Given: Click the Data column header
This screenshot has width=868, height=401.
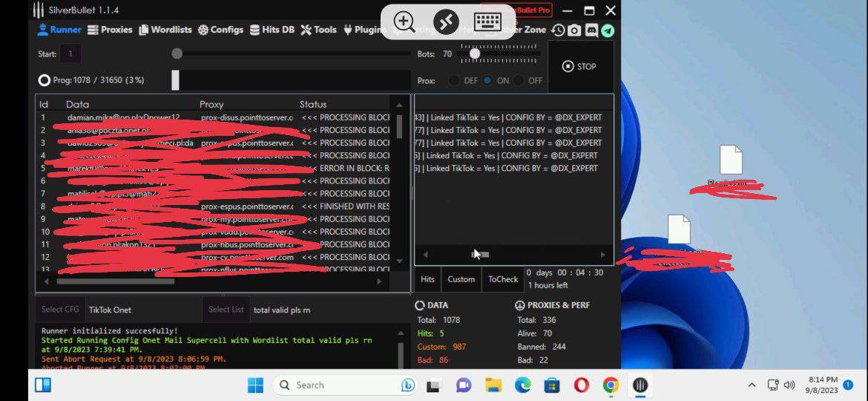Looking at the screenshot, I should pyautogui.click(x=77, y=104).
